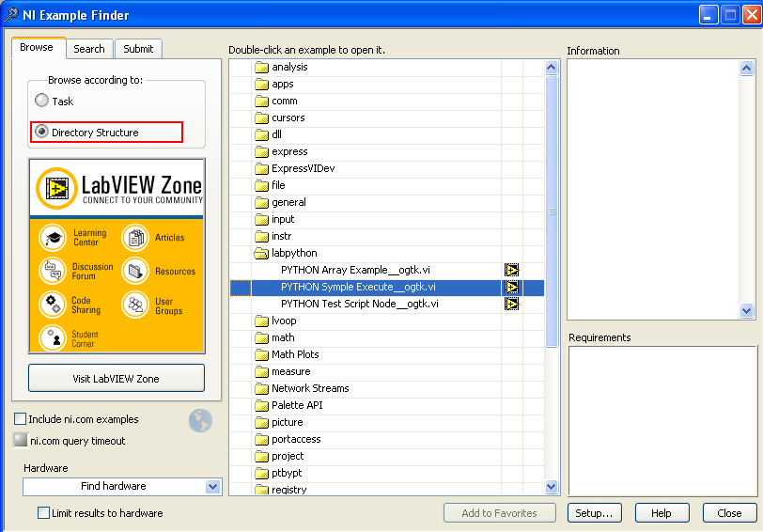Click VI icon beside PYTHON Array Example
The image size is (763, 532).
pos(512,271)
